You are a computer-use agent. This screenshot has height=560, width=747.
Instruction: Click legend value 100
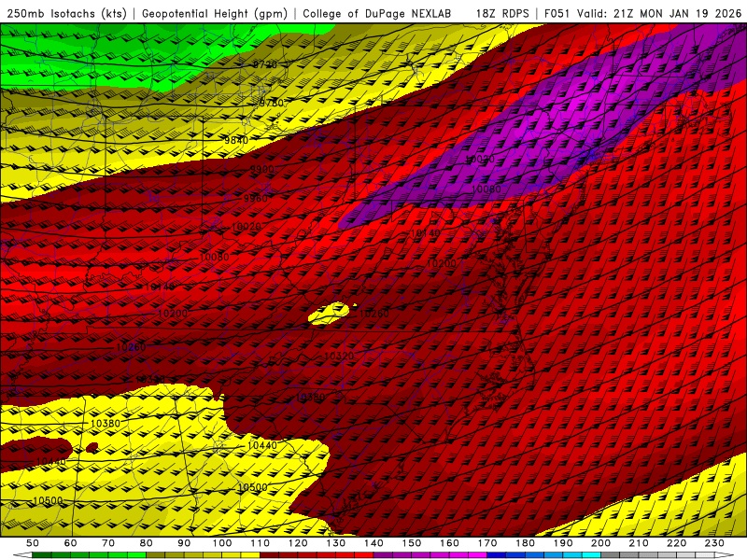[222, 543]
